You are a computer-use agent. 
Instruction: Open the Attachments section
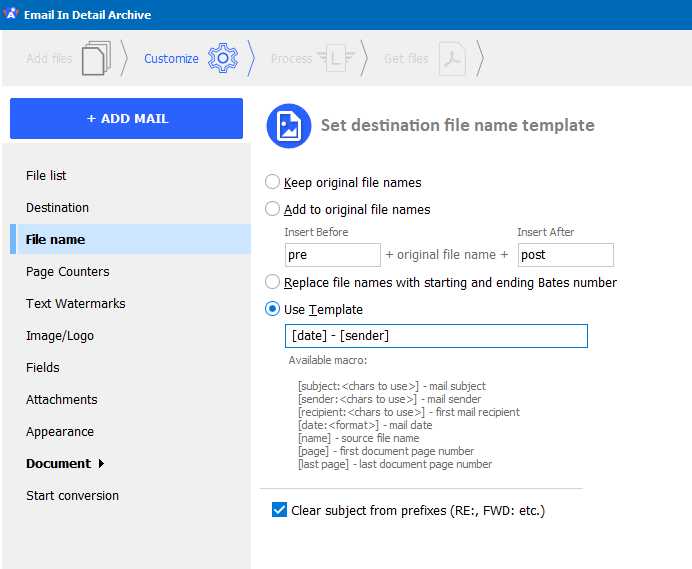(x=61, y=399)
